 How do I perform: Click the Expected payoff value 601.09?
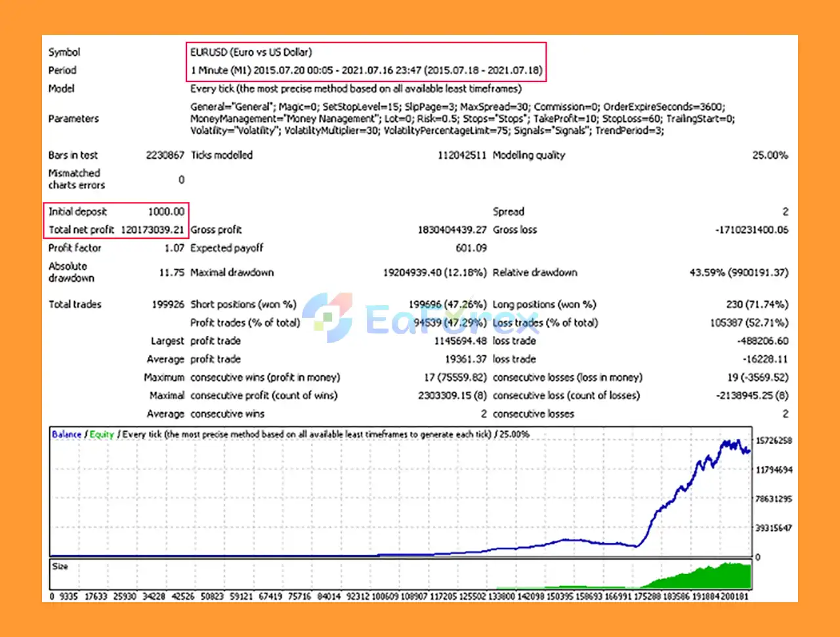click(x=471, y=248)
